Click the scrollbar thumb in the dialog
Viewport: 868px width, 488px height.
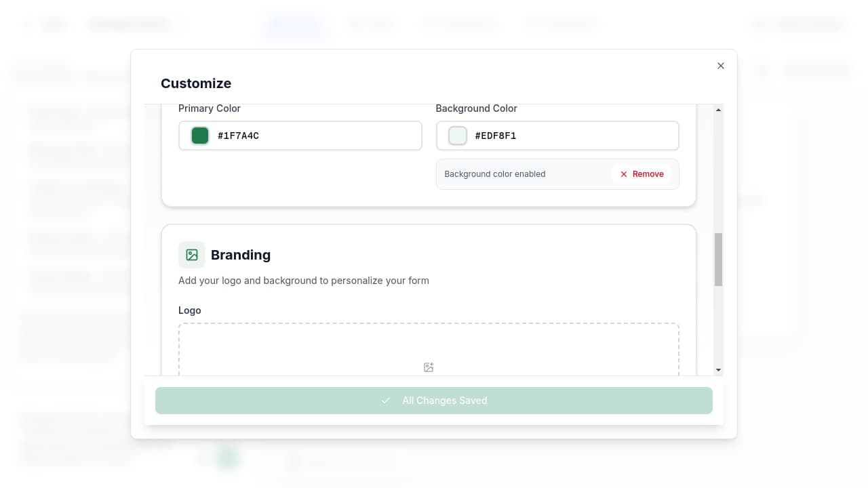[719, 260]
